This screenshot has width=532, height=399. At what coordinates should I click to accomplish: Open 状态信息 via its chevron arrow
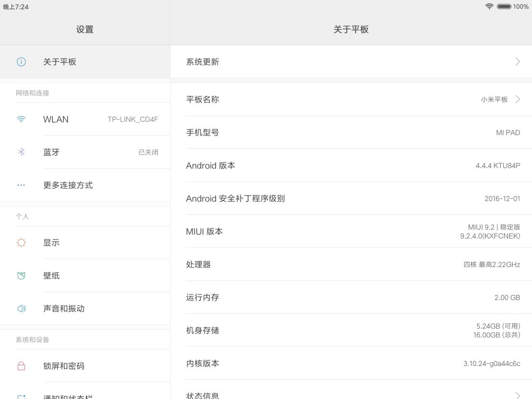(x=517, y=395)
